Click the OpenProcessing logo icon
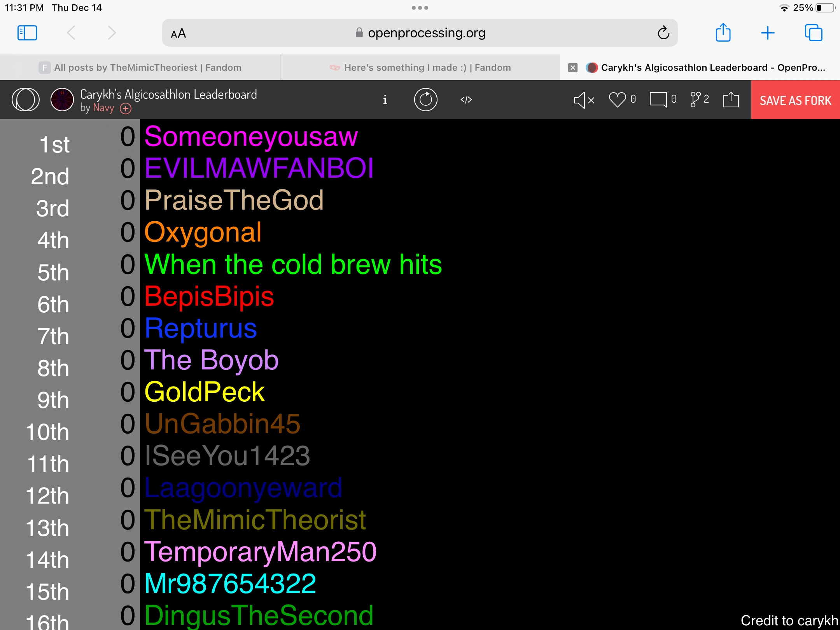This screenshot has height=630, width=840. coord(26,100)
